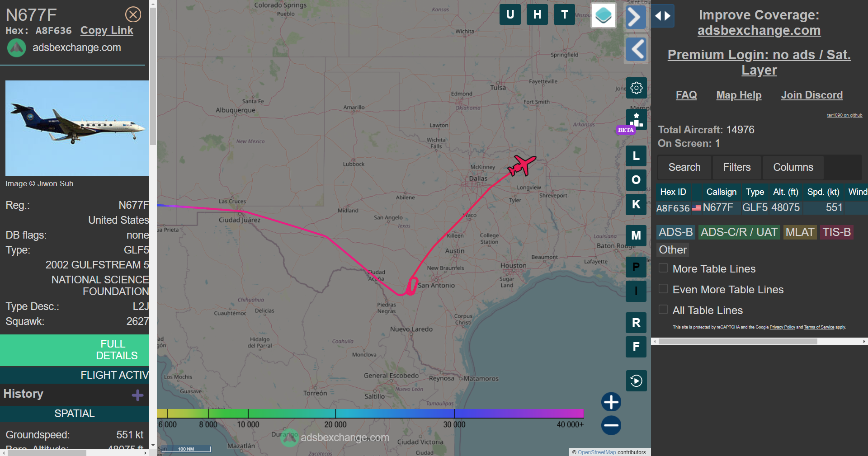This screenshot has width=868, height=456.
Task: Open tar1090 on github link
Action: point(844,115)
